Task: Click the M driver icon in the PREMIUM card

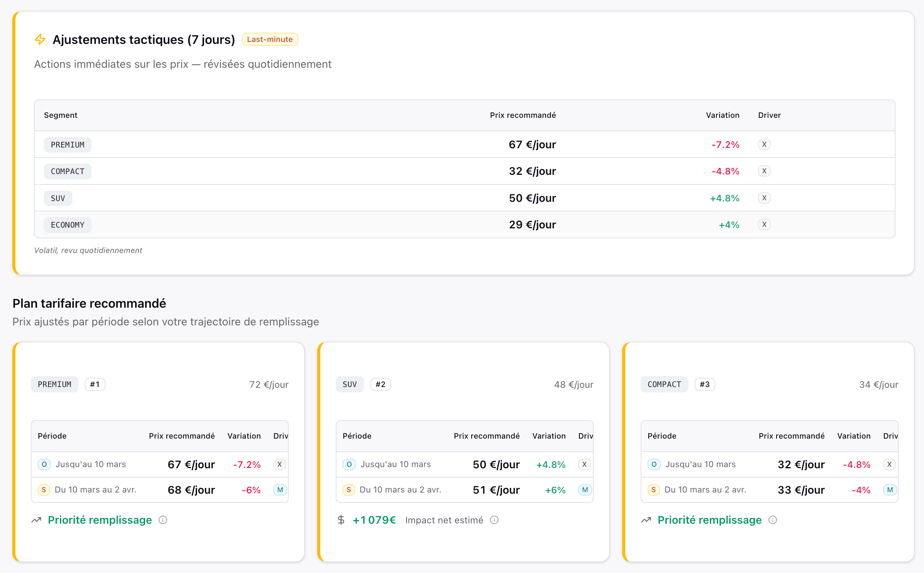Action: (x=280, y=490)
